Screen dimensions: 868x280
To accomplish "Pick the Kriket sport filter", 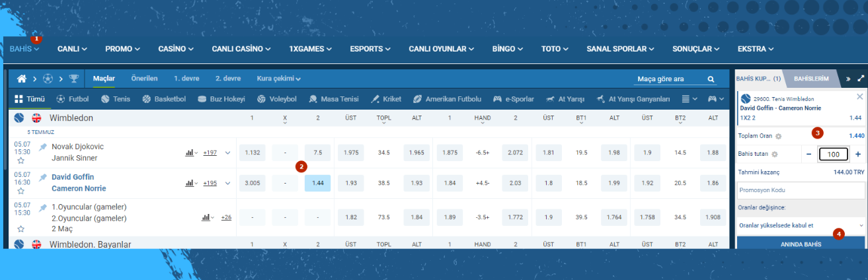I will click(385, 99).
